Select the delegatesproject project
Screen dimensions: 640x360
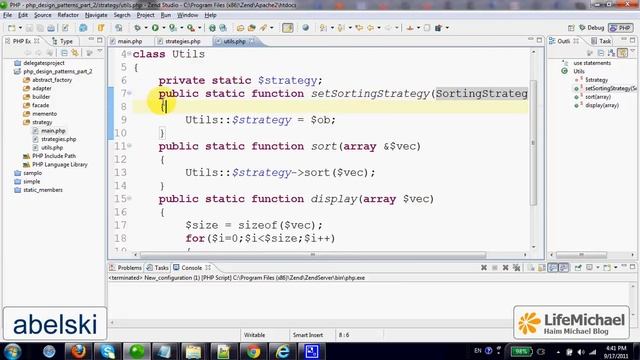point(44,63)
